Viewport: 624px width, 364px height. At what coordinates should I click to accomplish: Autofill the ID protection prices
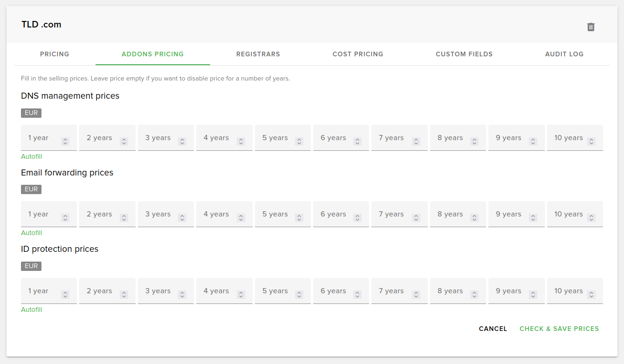(31, 310)
